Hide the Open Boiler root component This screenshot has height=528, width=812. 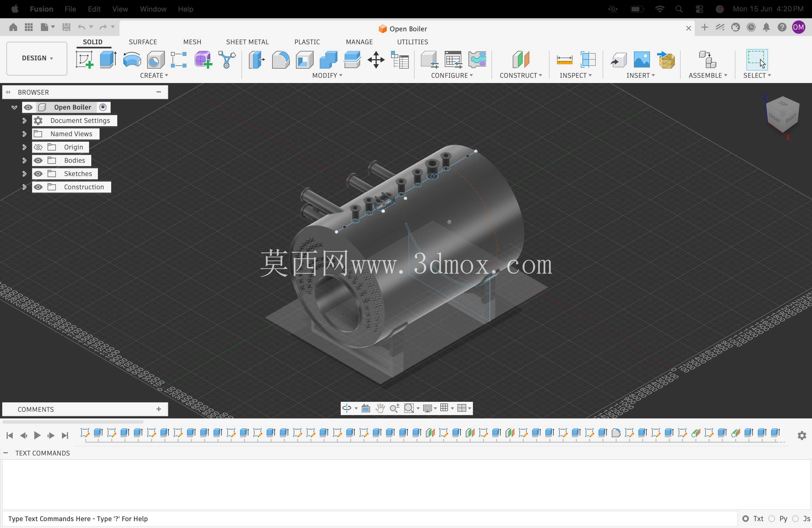click(28, 108)
